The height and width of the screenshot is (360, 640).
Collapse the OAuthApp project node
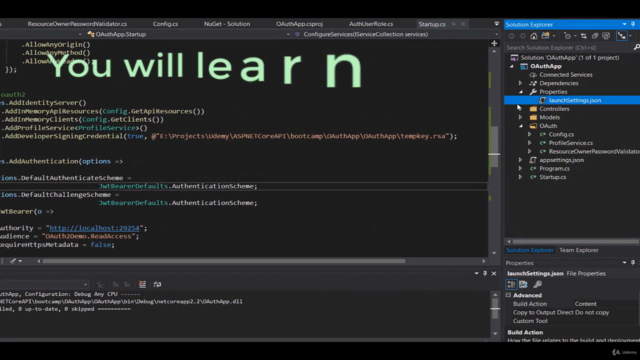pos(512,66)
